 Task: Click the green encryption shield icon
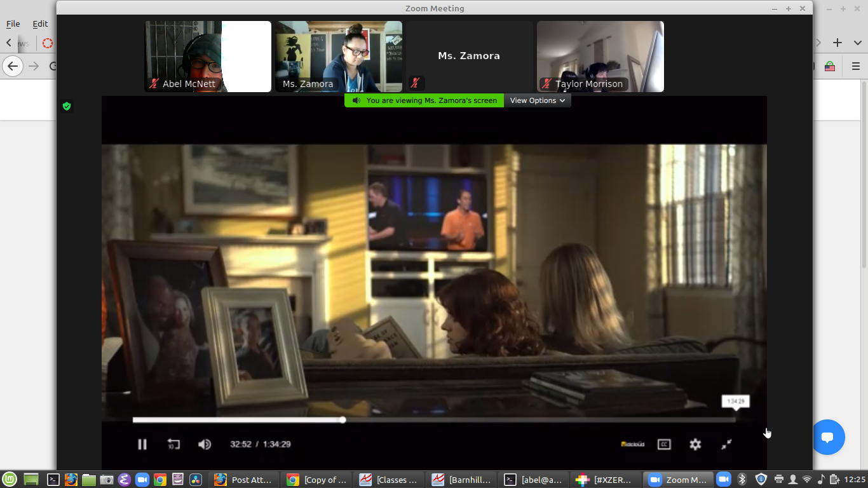coord(67,106)
